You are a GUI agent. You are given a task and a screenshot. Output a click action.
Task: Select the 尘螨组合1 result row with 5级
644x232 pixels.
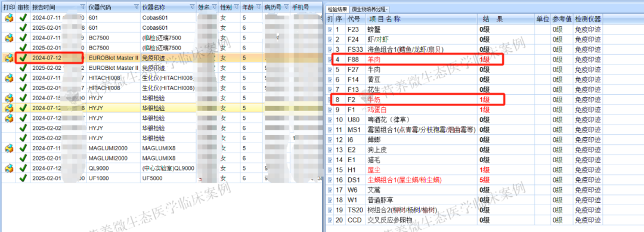point(465,180)
